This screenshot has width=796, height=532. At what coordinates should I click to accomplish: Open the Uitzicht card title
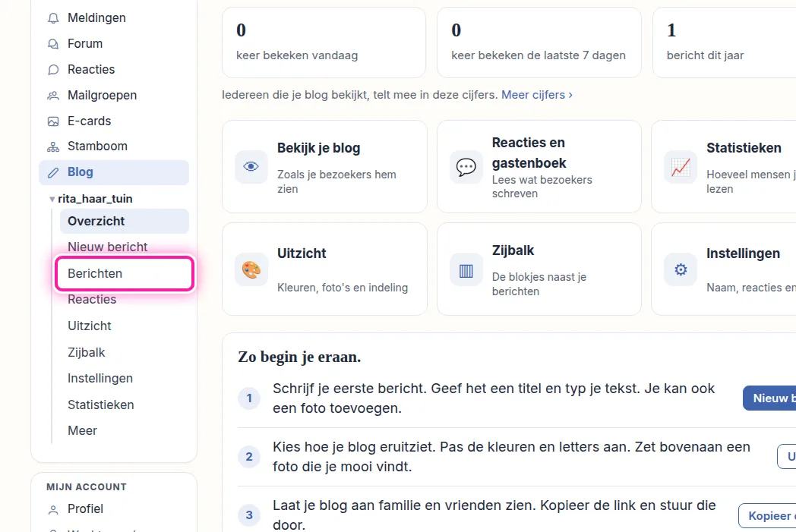[x=302, y=253]
